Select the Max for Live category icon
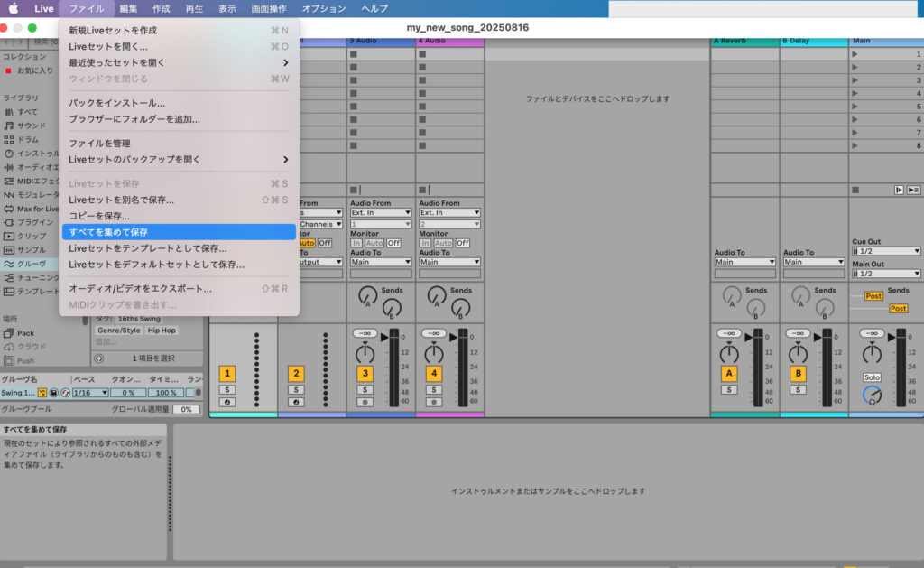924x568 pixels. point(8,209)
